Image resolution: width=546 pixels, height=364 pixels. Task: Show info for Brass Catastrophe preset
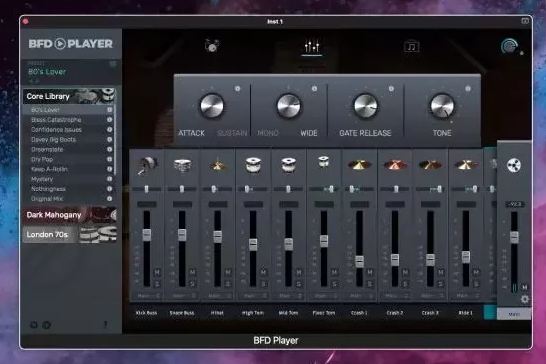[x=109, y=119]
